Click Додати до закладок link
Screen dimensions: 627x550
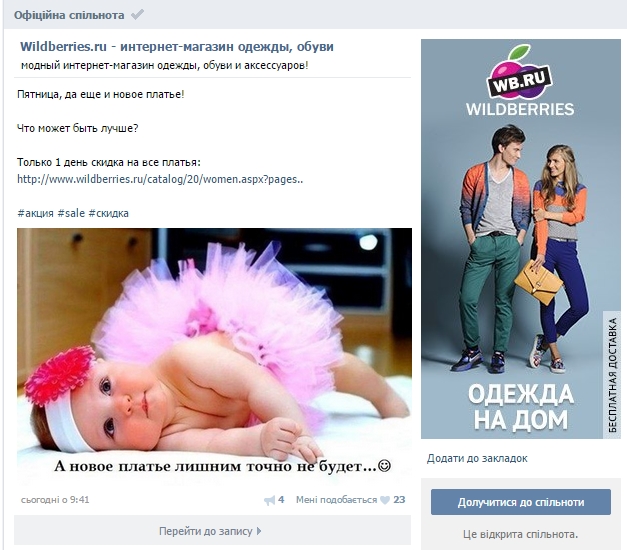coord(477,458)
